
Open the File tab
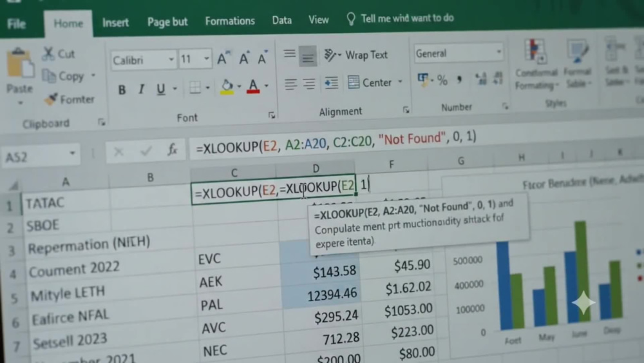click(x=17, y=25)
